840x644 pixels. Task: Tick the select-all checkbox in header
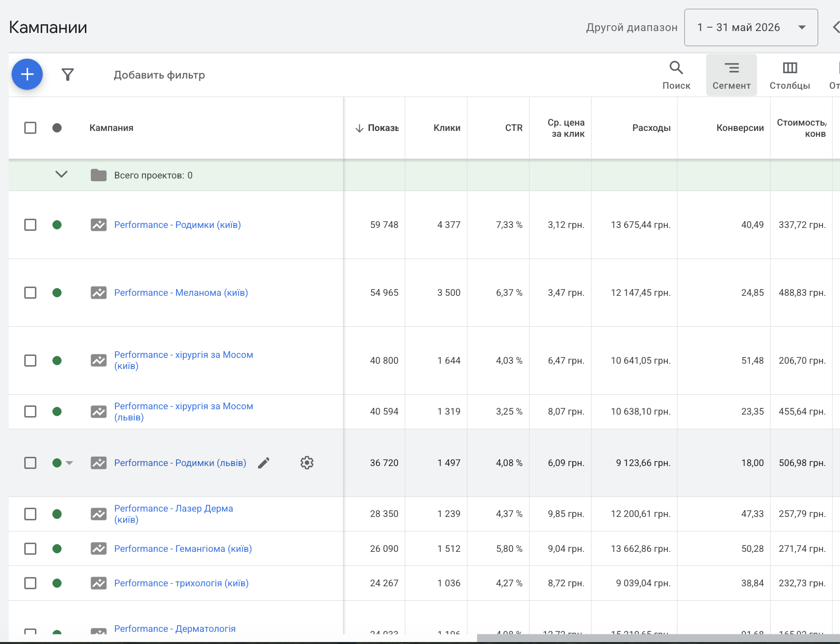[30, 128]
